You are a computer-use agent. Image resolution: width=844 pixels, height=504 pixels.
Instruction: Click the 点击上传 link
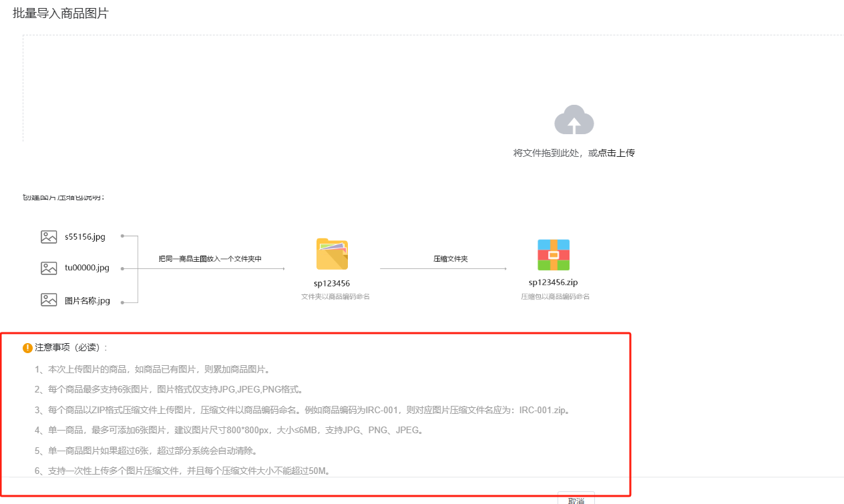[x=616, y=153]
